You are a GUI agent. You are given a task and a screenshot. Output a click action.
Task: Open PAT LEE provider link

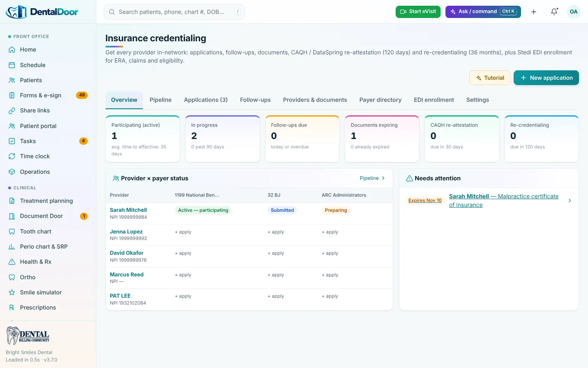[x=120, y=296]
